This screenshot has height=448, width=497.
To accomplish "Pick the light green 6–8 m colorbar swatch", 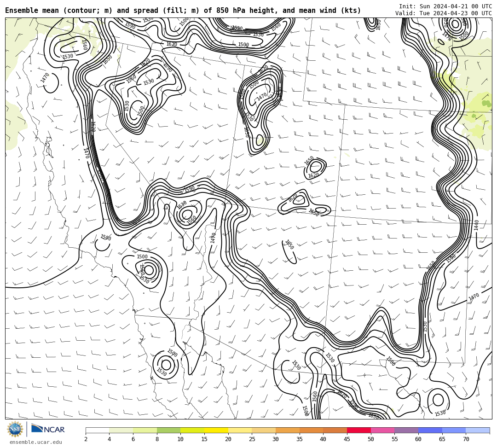I will click(145, 430).
